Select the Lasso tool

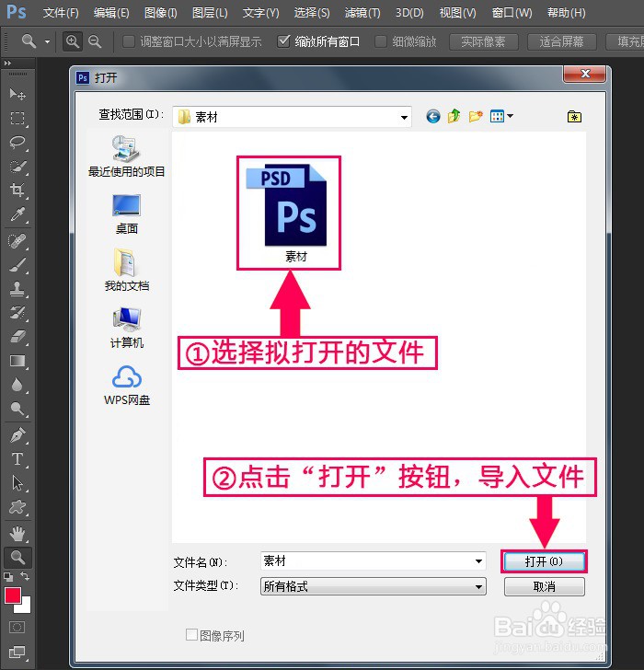coord(17,142)
